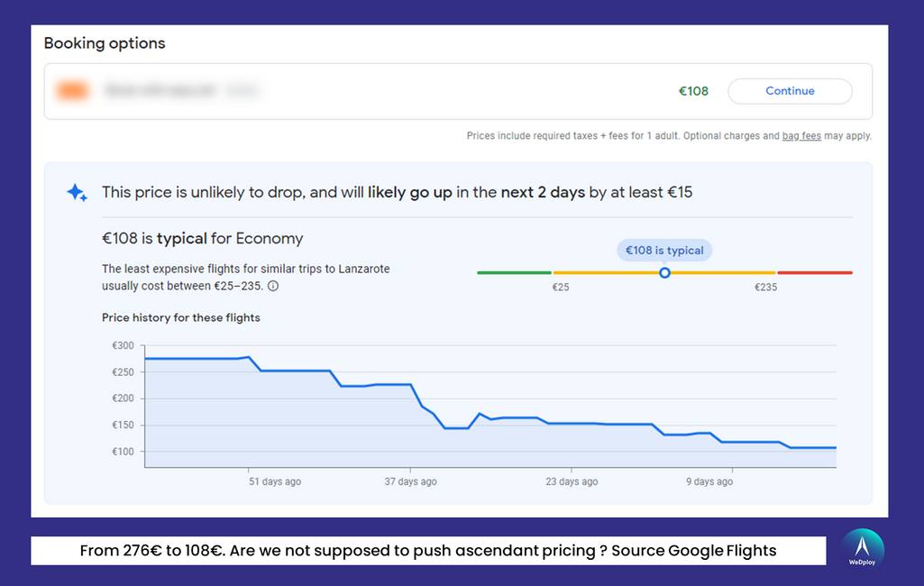Open the bag fees link
924x586 pixels.
pos(801,136)
